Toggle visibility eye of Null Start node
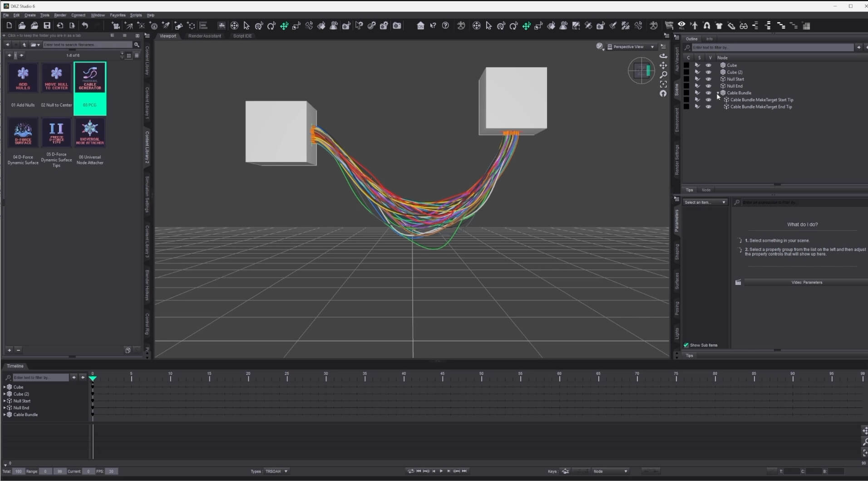This screenshot has height=481, width=868. point(708,79)
